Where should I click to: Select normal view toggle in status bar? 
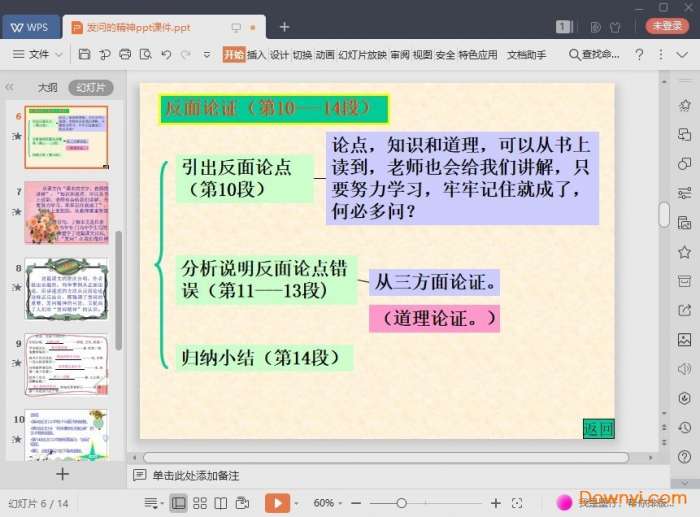click(179, 502)
